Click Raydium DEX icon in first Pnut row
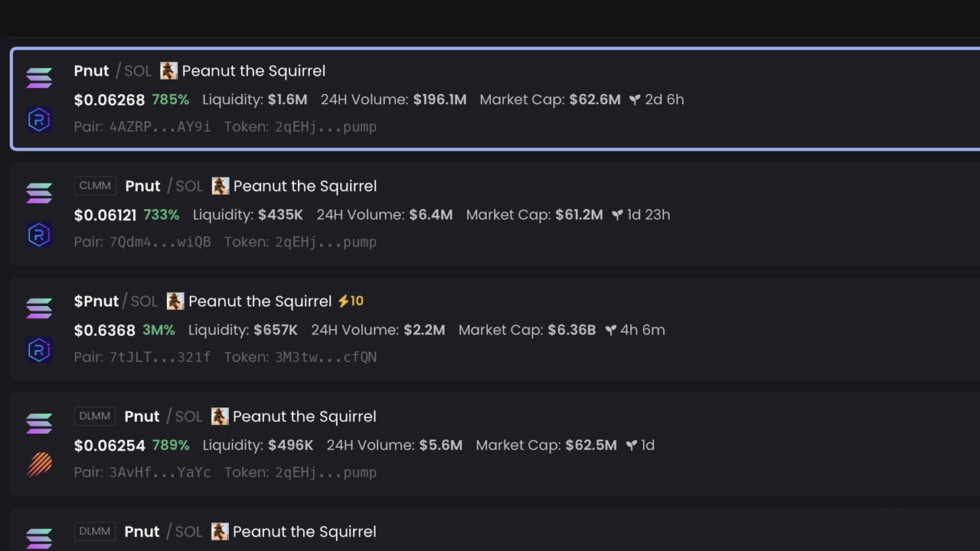980x551 pixels. click(39, 119)
